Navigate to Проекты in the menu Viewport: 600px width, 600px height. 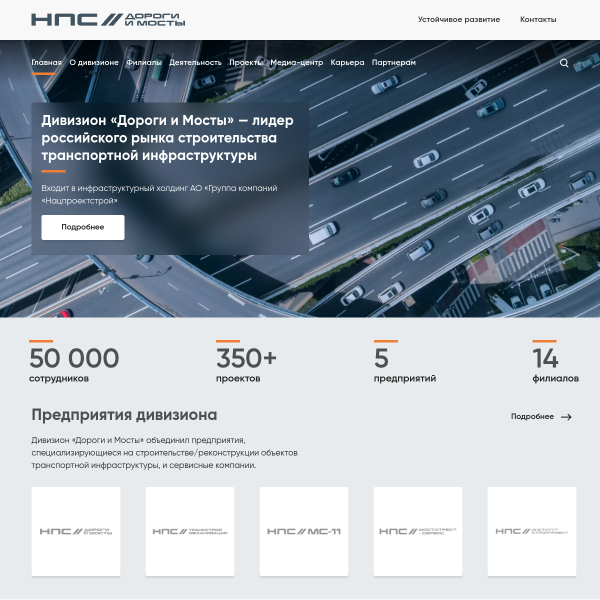[245, 63]
